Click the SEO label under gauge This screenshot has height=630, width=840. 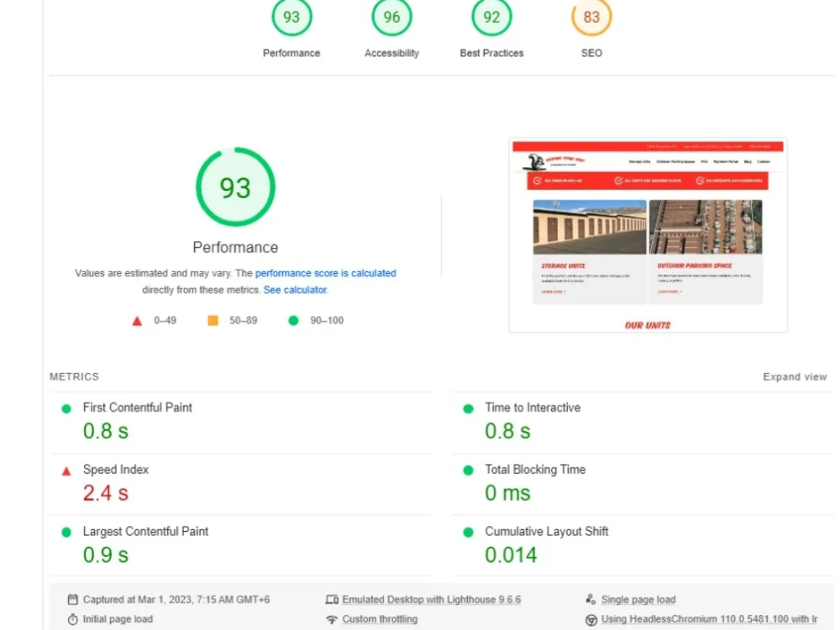(x=591, y=53)
